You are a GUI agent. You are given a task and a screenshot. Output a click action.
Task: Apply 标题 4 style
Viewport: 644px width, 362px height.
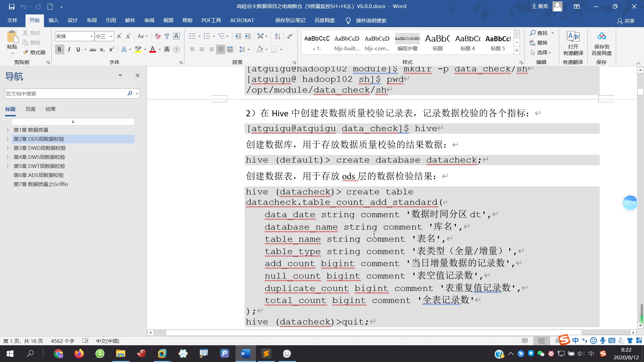pos(468,42)
